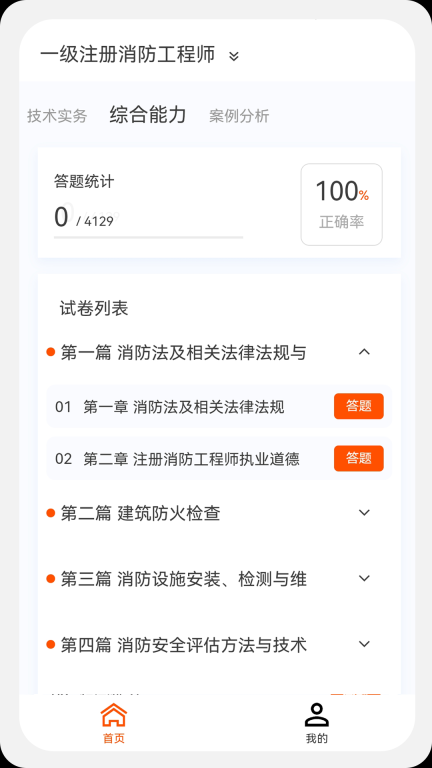This screenshot has width=432, height=768.
Task: Collapse the 第一篇 消防法 section chevron
Action: coord(364,352)
